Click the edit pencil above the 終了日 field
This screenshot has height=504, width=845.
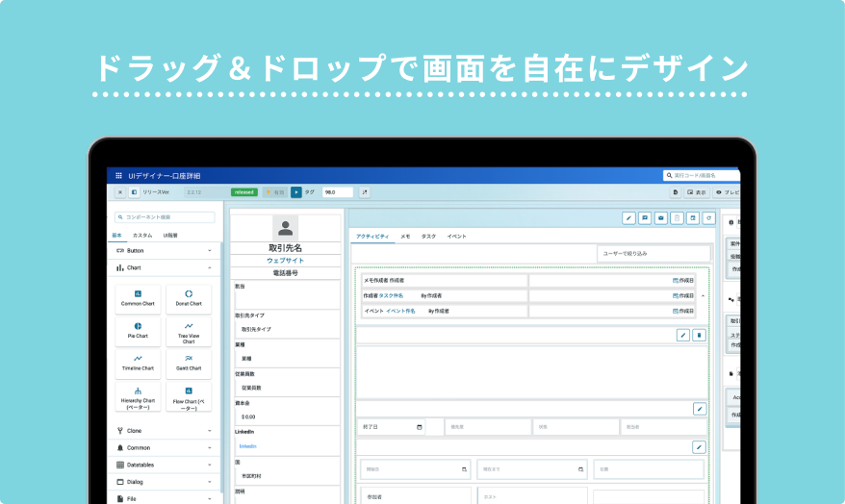(x=700, y=409)
